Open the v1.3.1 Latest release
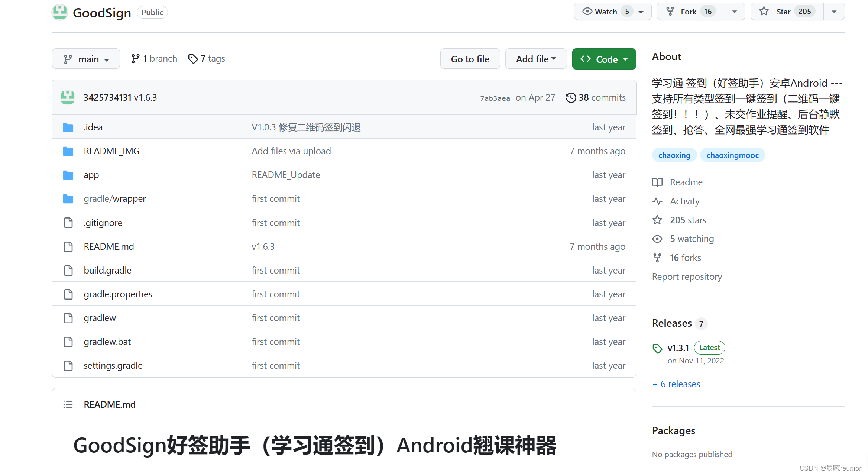The image size is (868, 475). 678,348
